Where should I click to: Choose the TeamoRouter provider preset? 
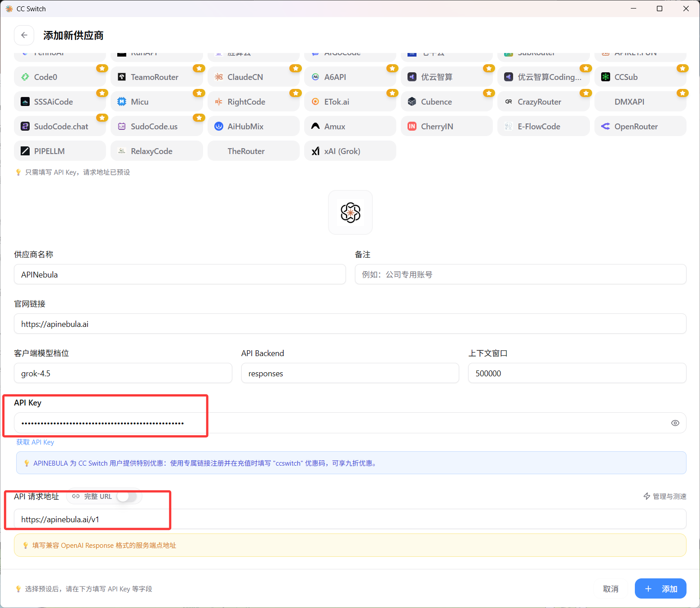point(156,77)
